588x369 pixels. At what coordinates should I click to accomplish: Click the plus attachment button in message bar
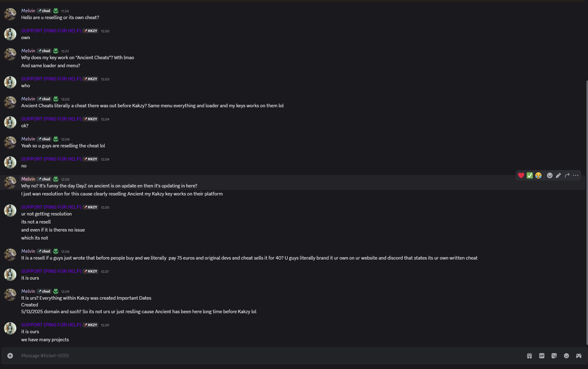click(10, 356)
